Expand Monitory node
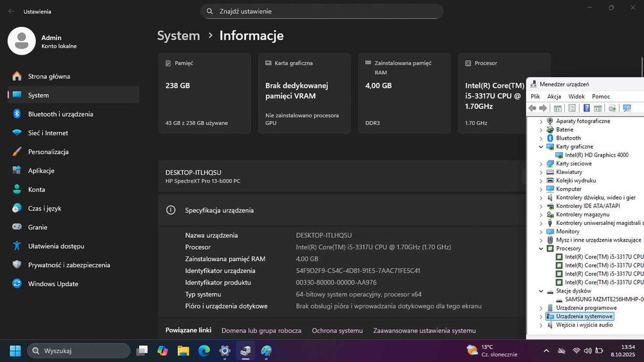644x362 pixels. coord(541,232)
